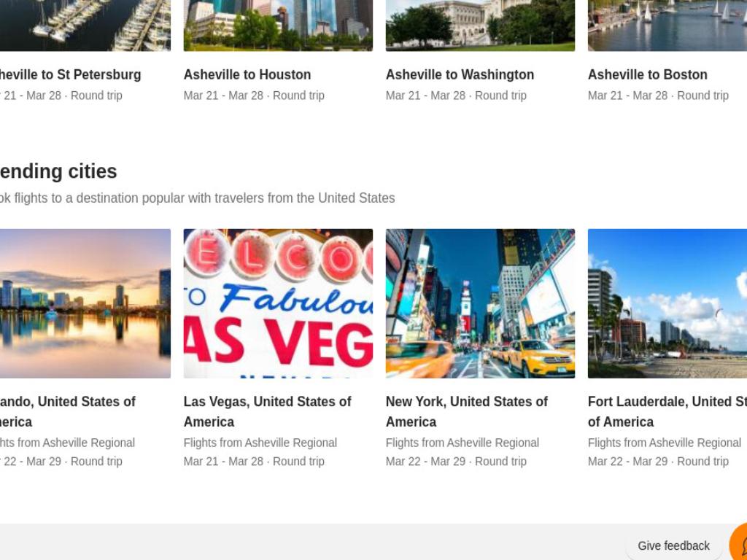Open the Las Vegas welcome sign thumbnail
The image size is (747, 560).
[x=278, y=303]
